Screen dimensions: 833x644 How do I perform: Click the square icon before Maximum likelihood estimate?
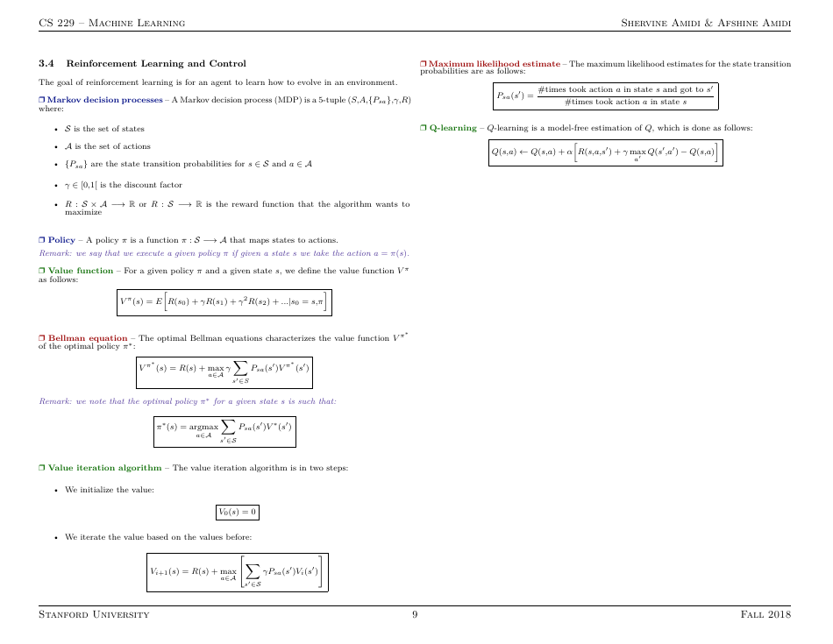coord(423,64)
